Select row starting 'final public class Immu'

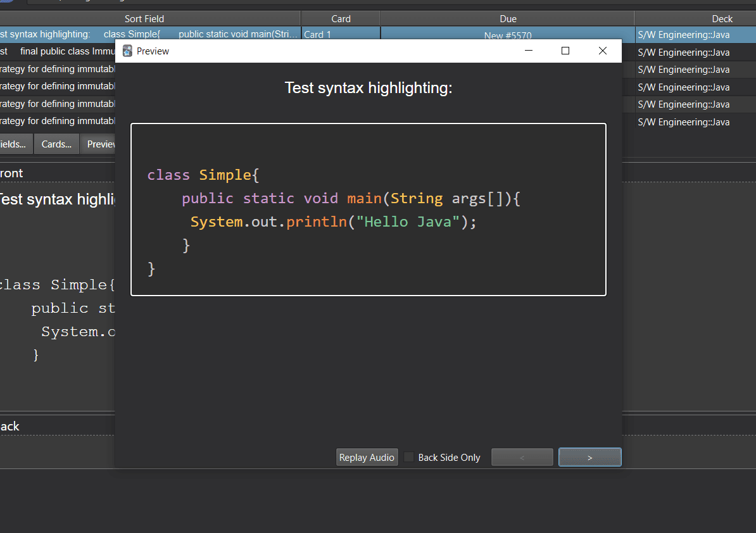click(58, 51)
